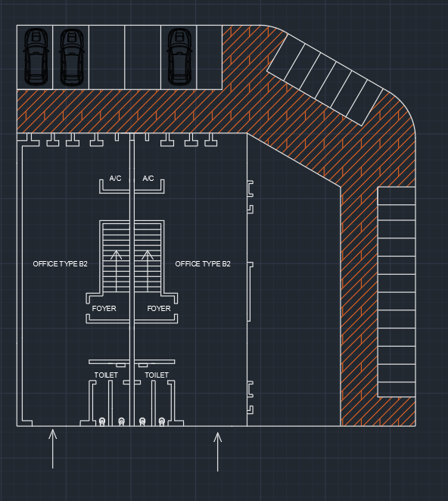Select the leftmost toilet fixture symbol
Screen dimensions: 448x501
[102, 422]
